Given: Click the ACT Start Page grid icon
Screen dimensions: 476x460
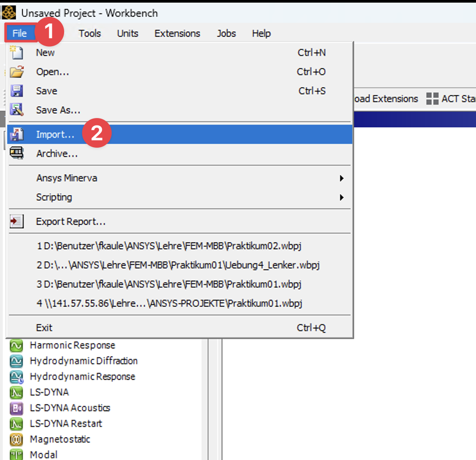Looking at the screenshot, I should tap(432, 99).
